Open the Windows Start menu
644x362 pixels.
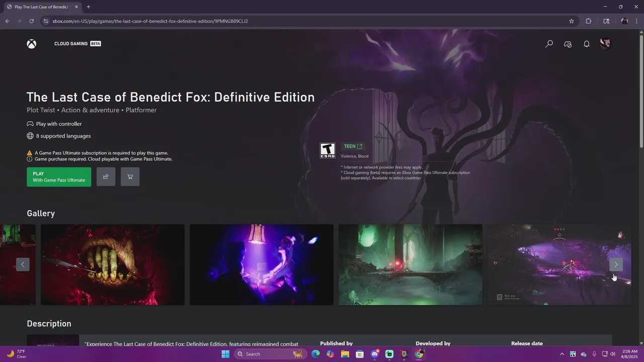click(x=225, y=354)
